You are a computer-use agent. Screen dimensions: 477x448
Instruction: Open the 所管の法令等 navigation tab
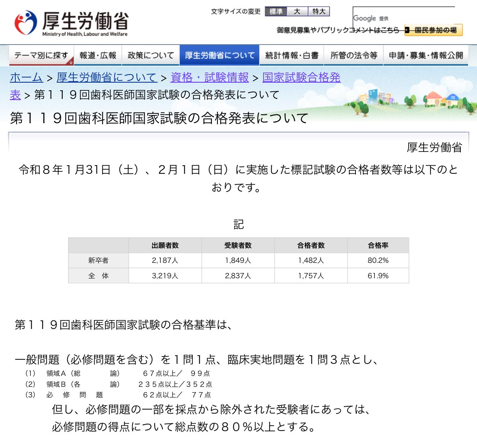tap(353, 55)
